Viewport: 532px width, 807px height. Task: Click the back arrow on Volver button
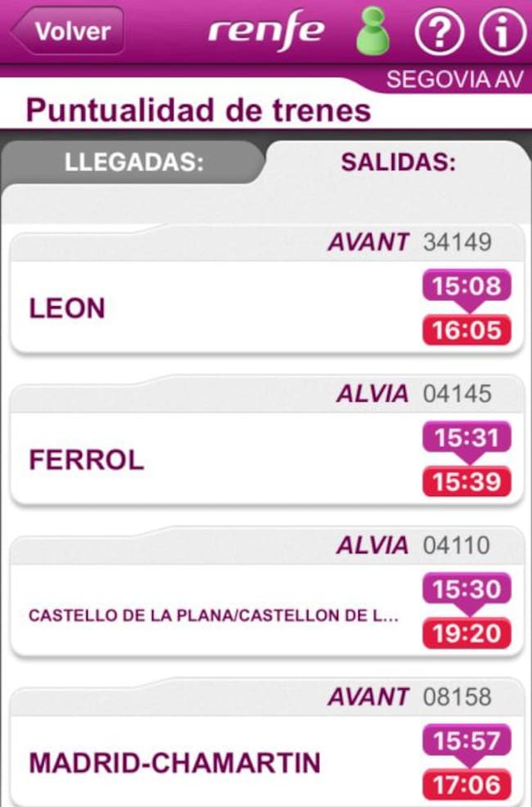coord(20,31)
